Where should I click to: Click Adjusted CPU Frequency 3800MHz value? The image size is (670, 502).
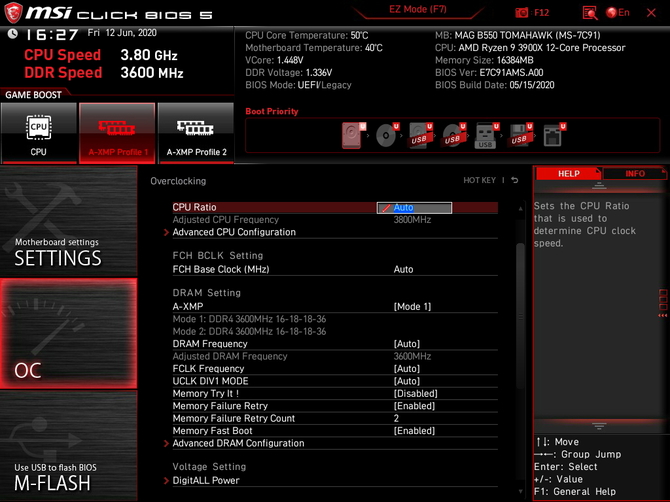[x=412, y=220]
